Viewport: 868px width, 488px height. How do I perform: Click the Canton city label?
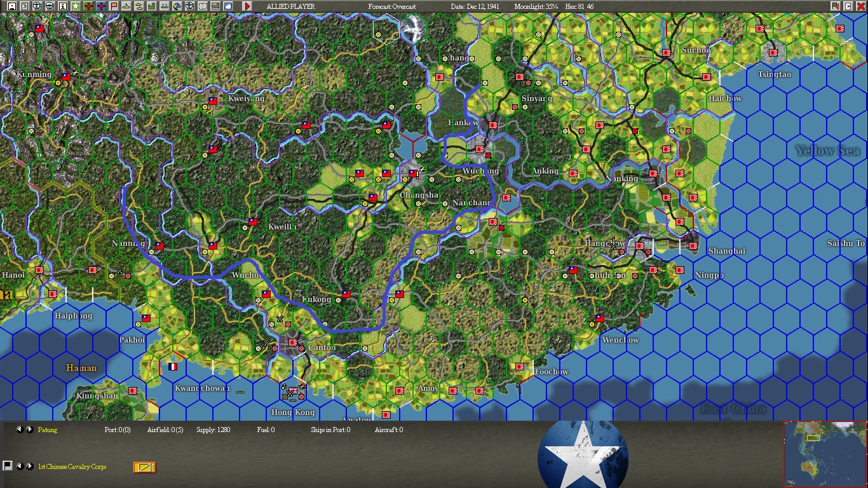322,348
